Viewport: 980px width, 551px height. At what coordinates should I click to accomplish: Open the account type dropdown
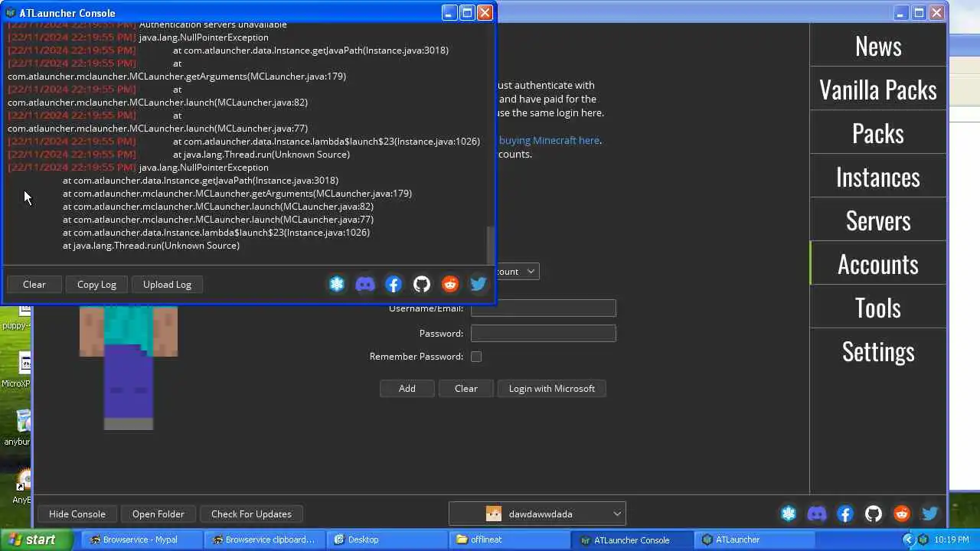(518, 272)
